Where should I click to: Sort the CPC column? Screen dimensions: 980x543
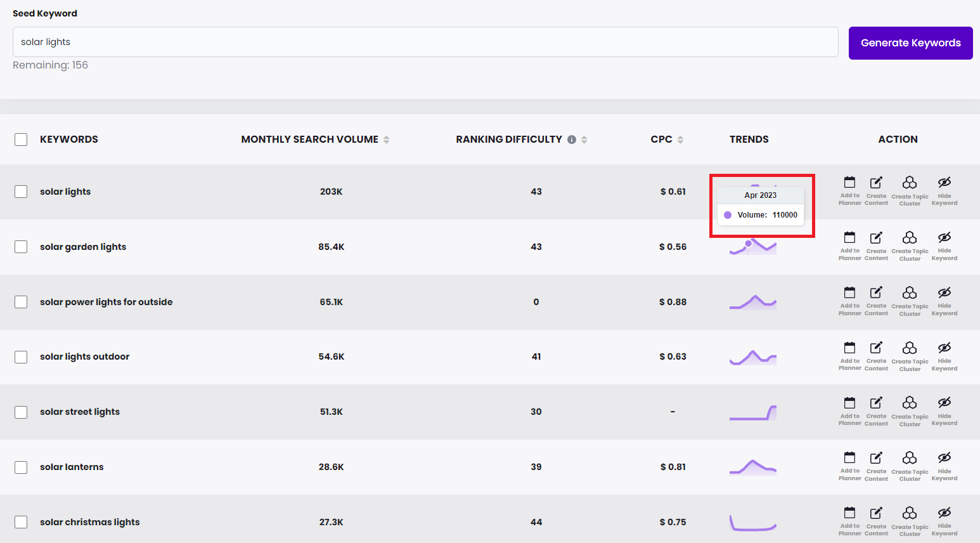pyautogui.click(x=680, y=140)
